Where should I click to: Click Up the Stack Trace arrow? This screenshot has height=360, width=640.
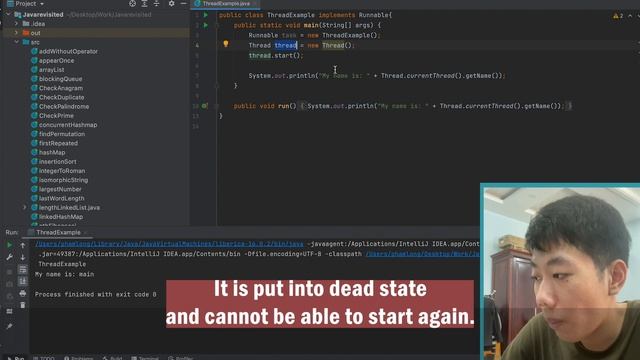23,245
